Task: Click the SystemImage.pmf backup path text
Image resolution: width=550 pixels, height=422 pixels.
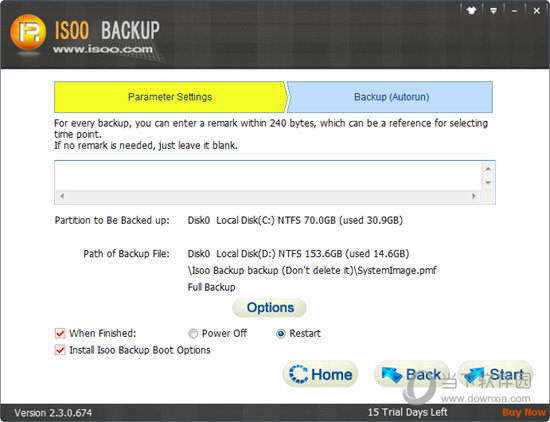Action: click(x=312, y=270)
